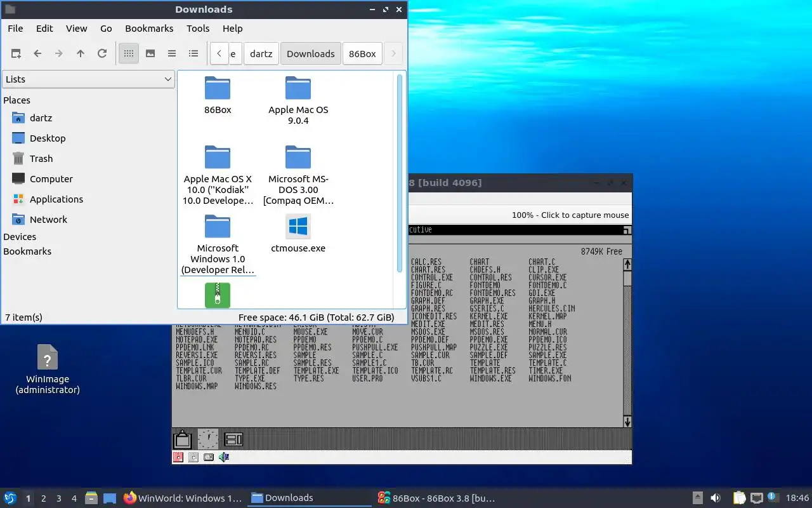Open removable media eject tray icon
This screenshot has height=508, width=812.
click(x=697, y=498)
